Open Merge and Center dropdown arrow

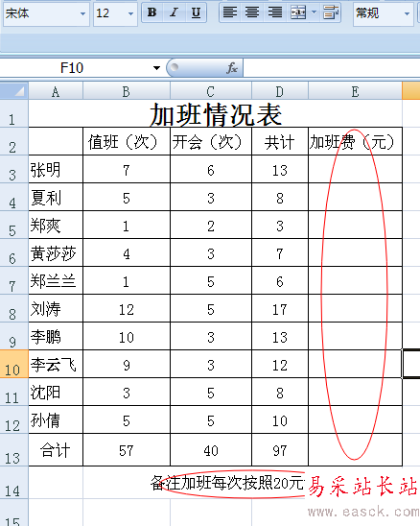(315, 13)
